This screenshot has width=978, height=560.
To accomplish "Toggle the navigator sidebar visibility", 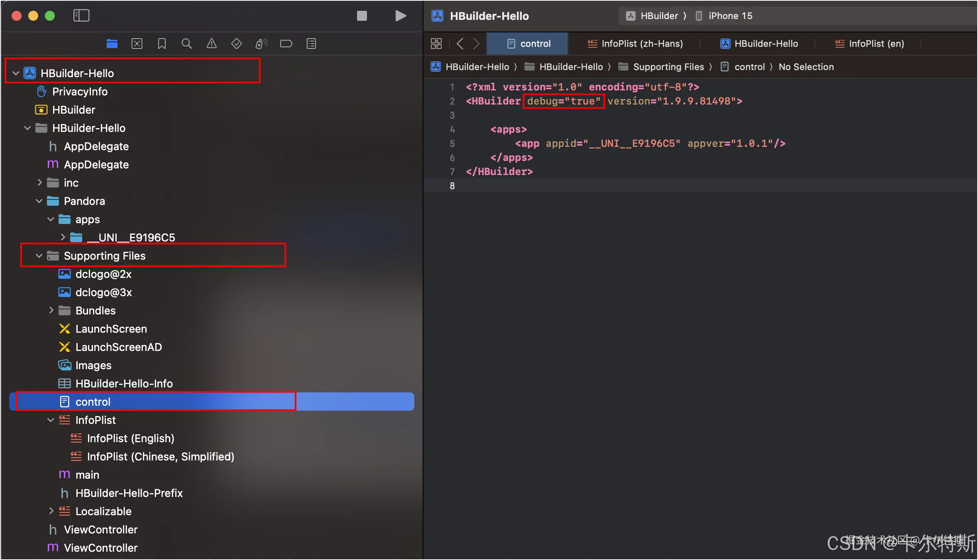I will pos(81,16).
